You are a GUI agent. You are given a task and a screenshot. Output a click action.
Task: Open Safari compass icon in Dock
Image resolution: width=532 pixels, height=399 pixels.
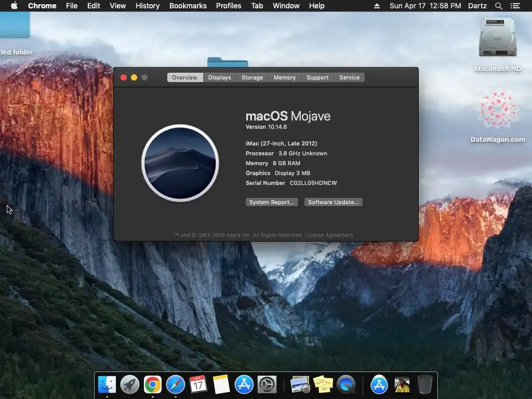[x=176, y=385]
